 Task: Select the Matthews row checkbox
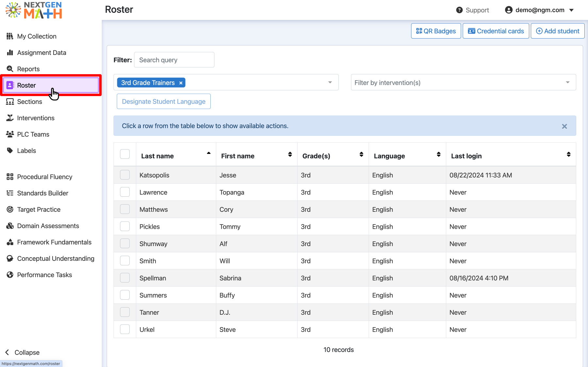[125, 209]
